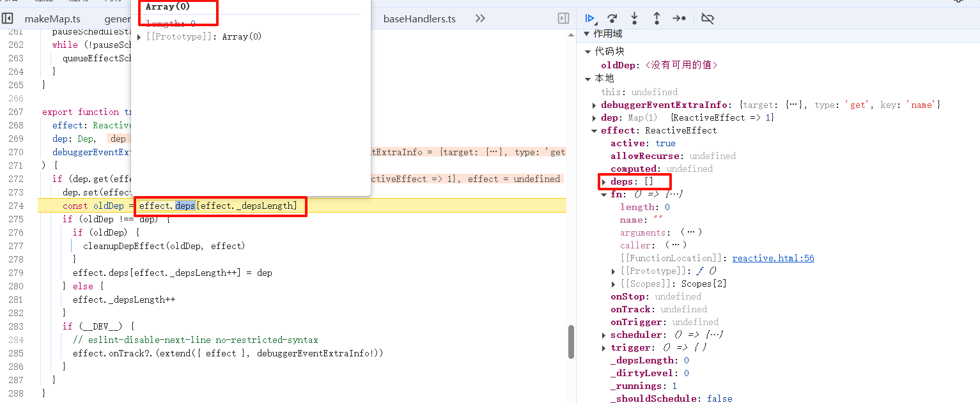Expand the deps array property
980x403 pixels.
click(604, 182)
